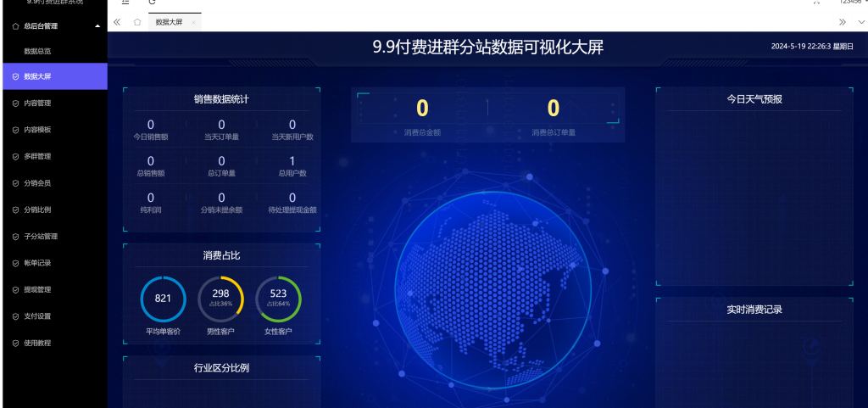The width and height of the screenshot is (868, 408).
Task: Click shield icon beside 支付设置
Action: [x=15, y=316]
